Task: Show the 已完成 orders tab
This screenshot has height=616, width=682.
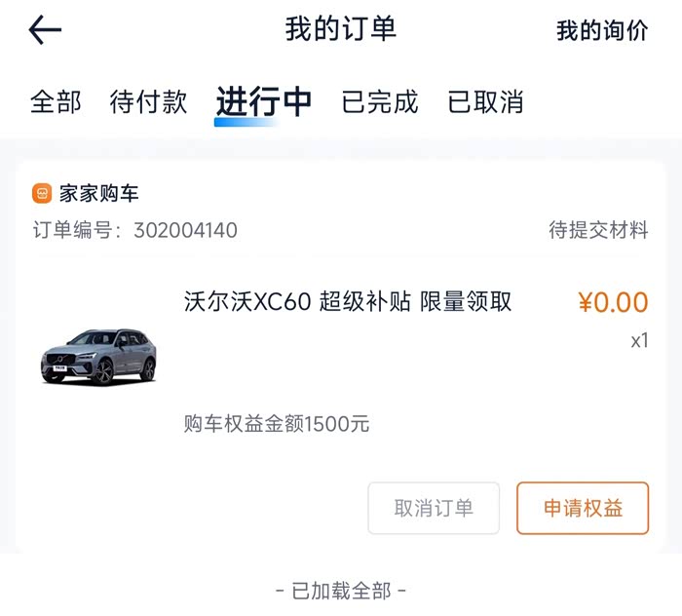Action: tap(379, 101)
